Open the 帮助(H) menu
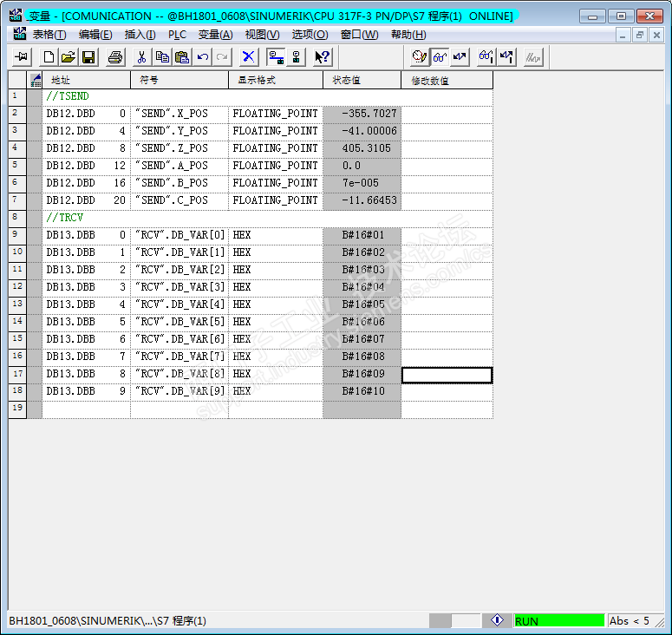The image size is (672, 635). pos(408,35)
